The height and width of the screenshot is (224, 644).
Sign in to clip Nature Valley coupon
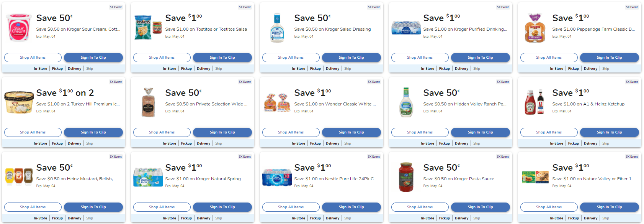point(609,207)
